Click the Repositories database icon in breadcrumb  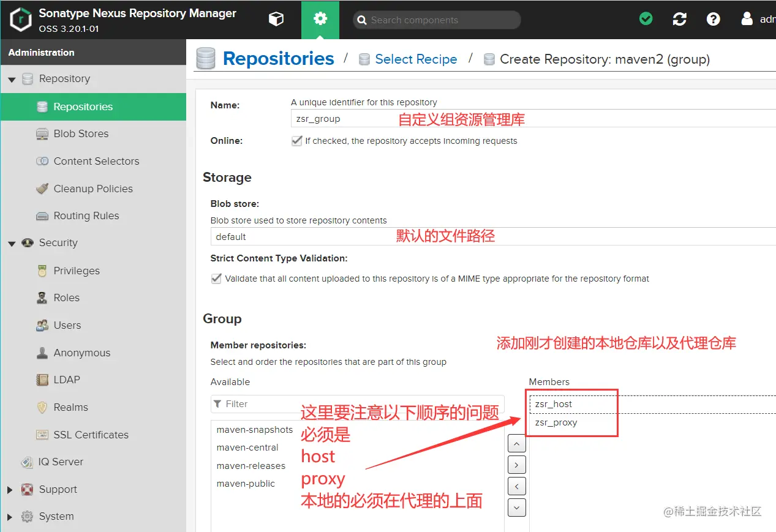tap(206, 59)
